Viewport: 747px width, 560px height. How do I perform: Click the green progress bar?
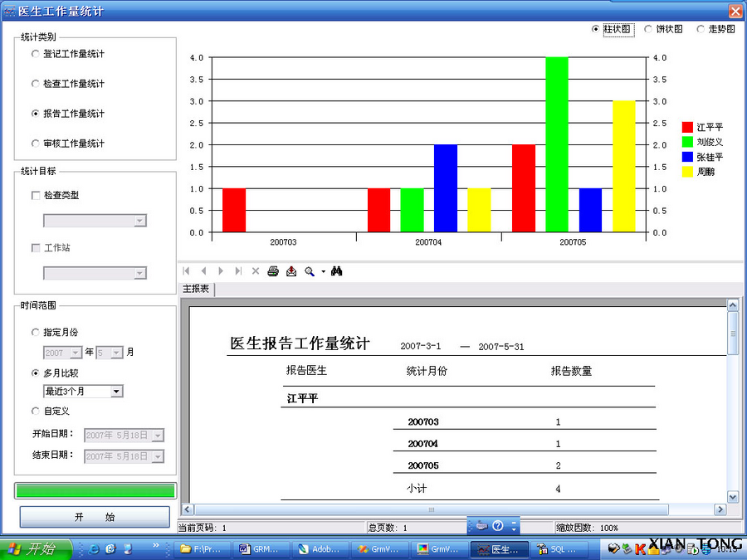[95, 491]
